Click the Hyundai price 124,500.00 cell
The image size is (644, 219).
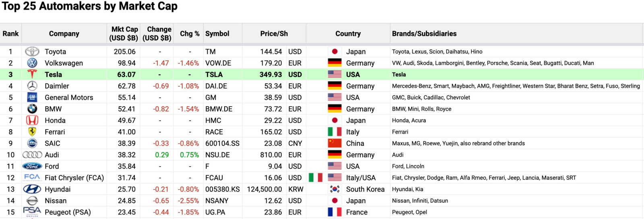[264, 189]
